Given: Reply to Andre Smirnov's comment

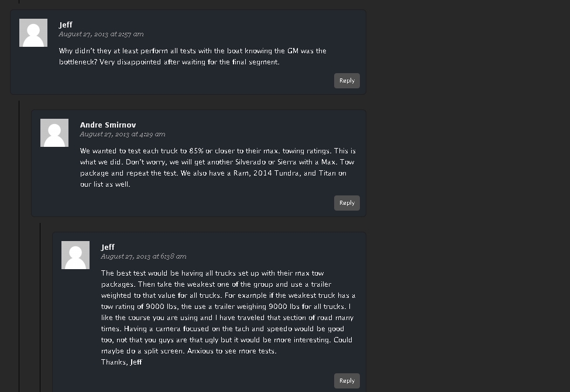Looking at the screenshot, I should click(346, 203).
